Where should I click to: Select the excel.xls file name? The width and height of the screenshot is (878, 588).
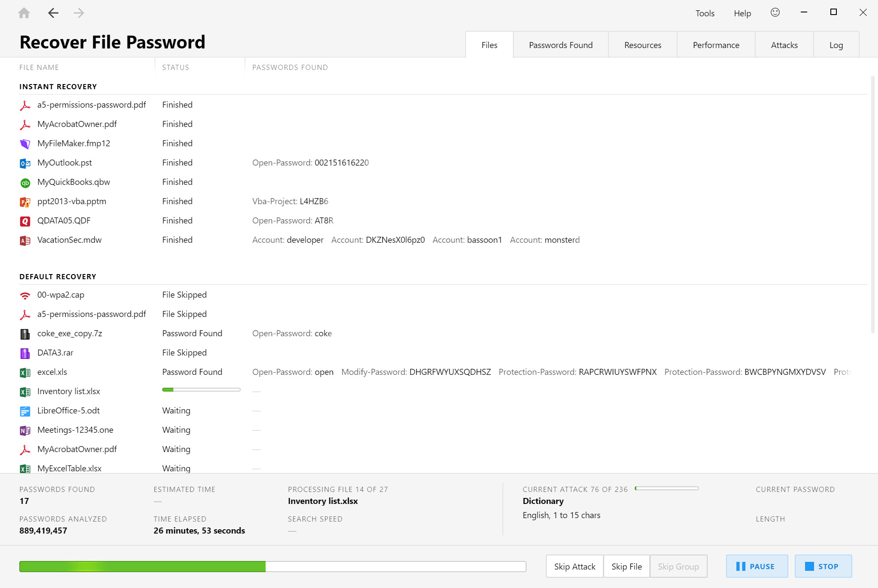pyautogui.click(x=52, y=372)
